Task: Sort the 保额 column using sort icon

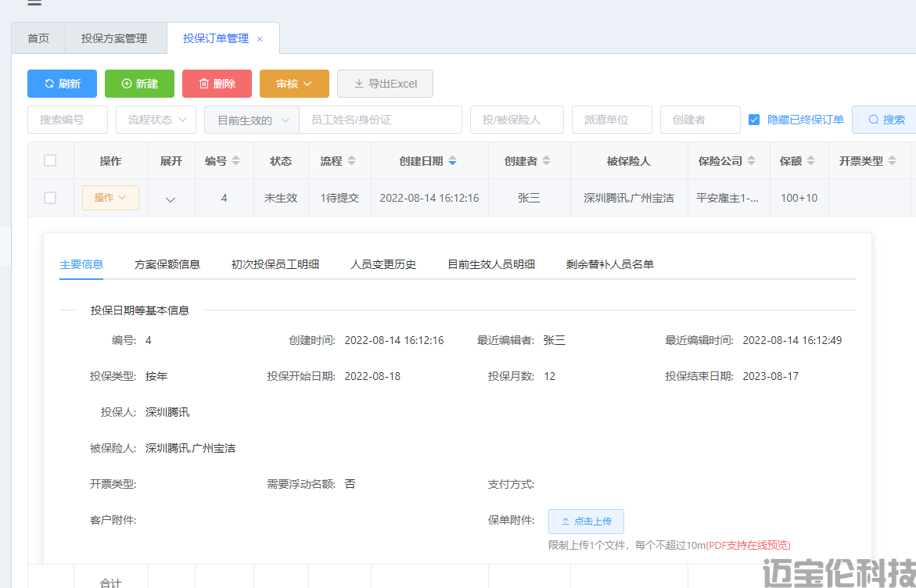Action: [x=811, y=161]
